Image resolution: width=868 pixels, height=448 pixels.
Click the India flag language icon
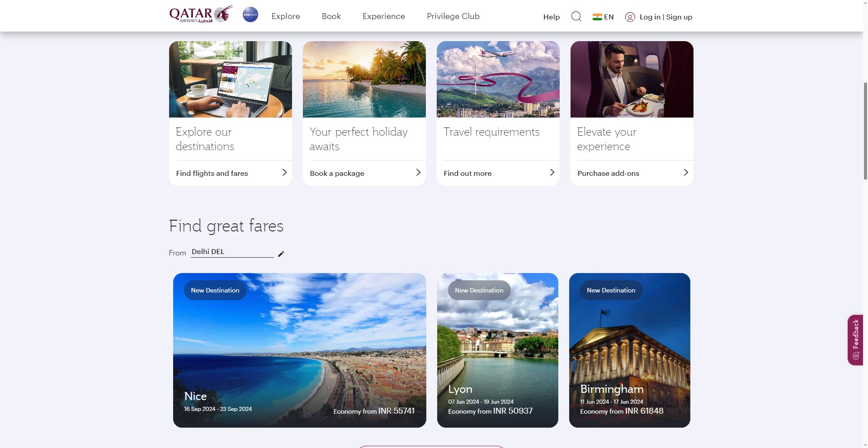597,17
